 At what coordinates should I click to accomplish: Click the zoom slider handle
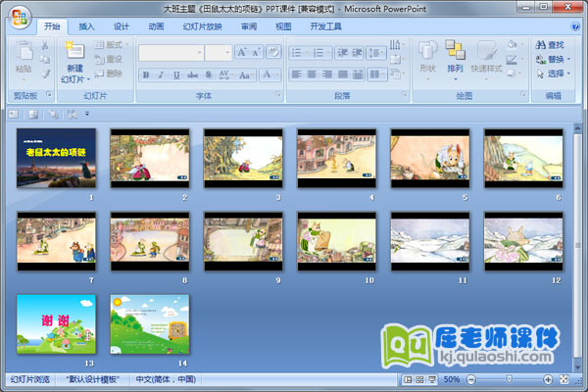(509, 379)
